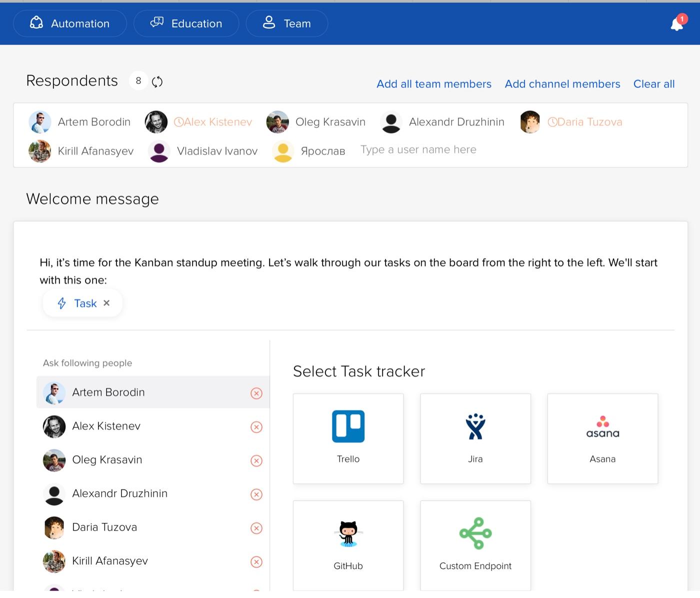
Task: Click the Select Task tracker heading
Action: coord(359,371)
